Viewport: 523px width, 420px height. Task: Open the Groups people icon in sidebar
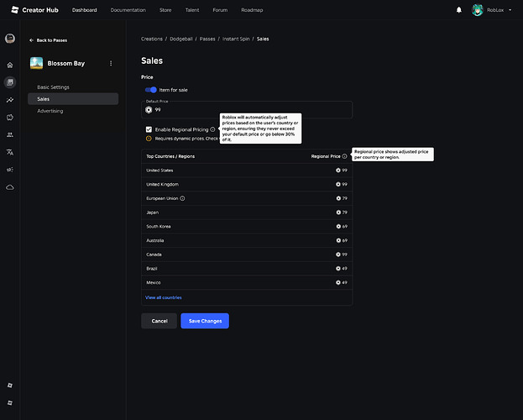click(x=10, y=134)
